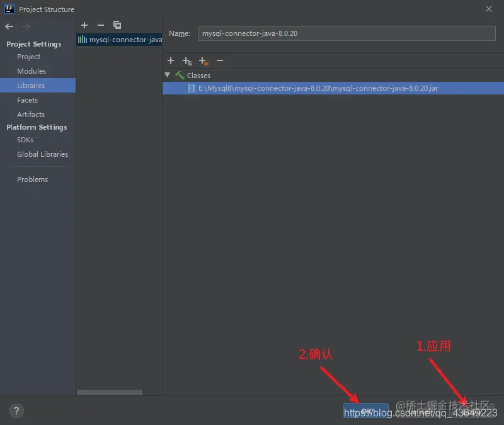Click the Classes node label

[x=198, y=76]
